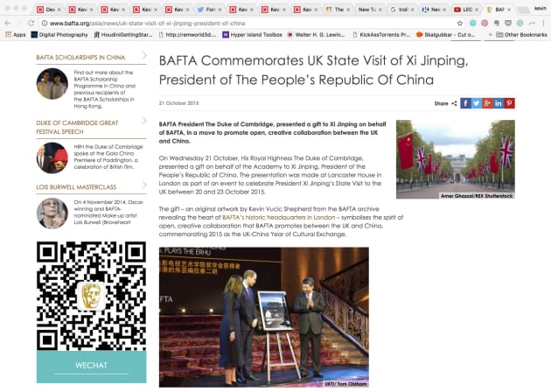The width and height of the screenshot is (551, 392).
Task: Open Chrome's three-dot menu
Action: click(x=543, y=24)
